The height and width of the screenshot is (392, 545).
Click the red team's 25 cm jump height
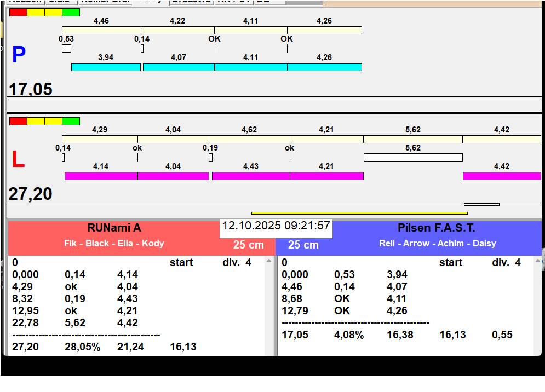248,245
